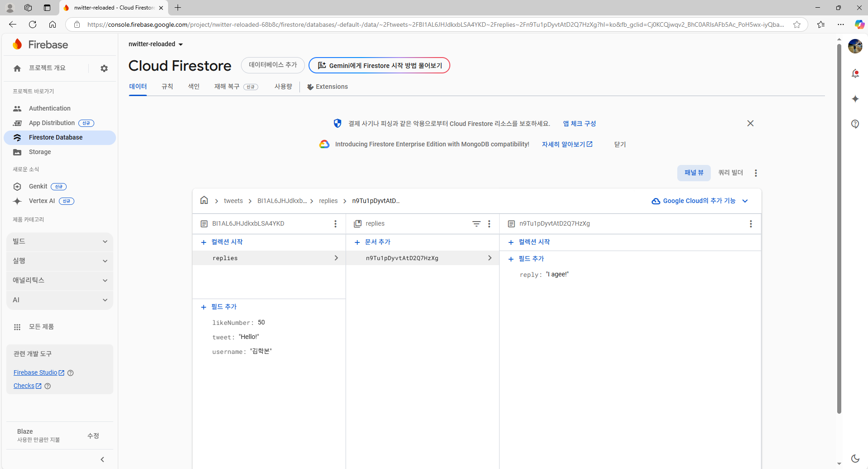
Task: Add document with 문서 추가
Action: [372, 242]
